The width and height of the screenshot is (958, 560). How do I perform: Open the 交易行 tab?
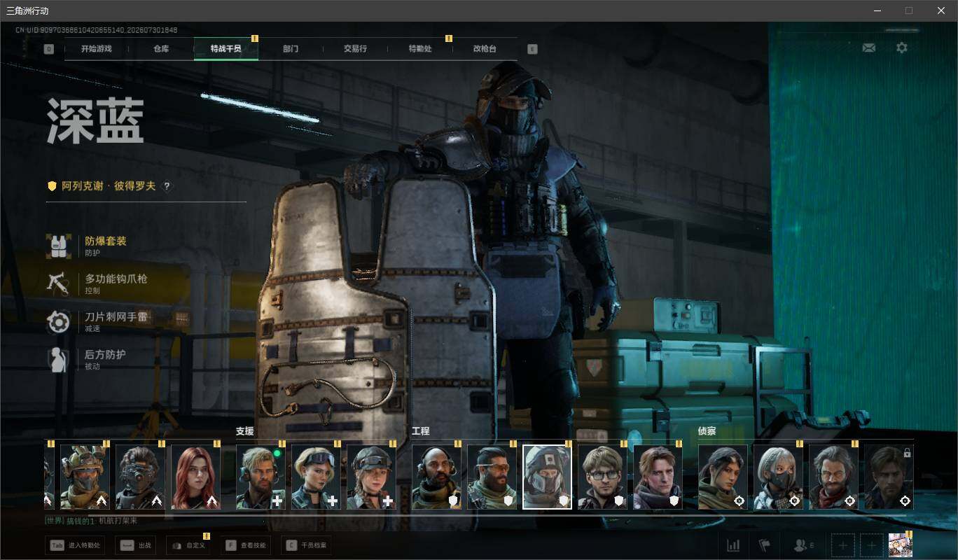(355, 49)
